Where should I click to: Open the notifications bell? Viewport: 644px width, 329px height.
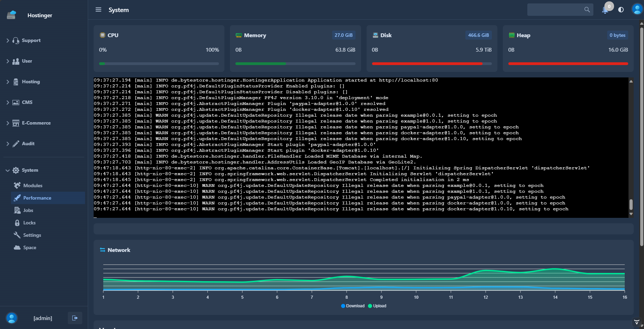(x=605, y=10)
